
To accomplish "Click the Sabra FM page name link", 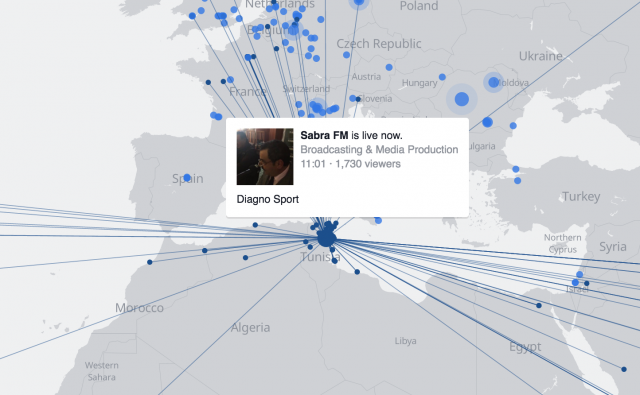I will (x=324, y=135).
